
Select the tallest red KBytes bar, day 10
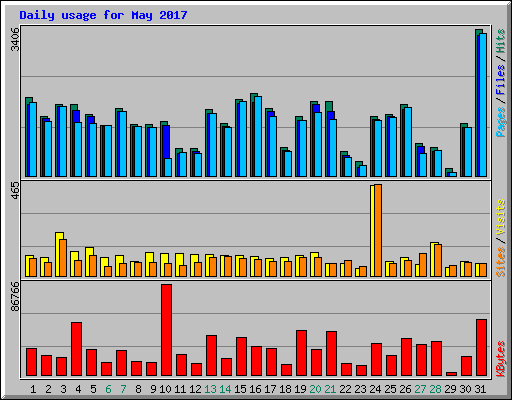(x=167, y=330)
